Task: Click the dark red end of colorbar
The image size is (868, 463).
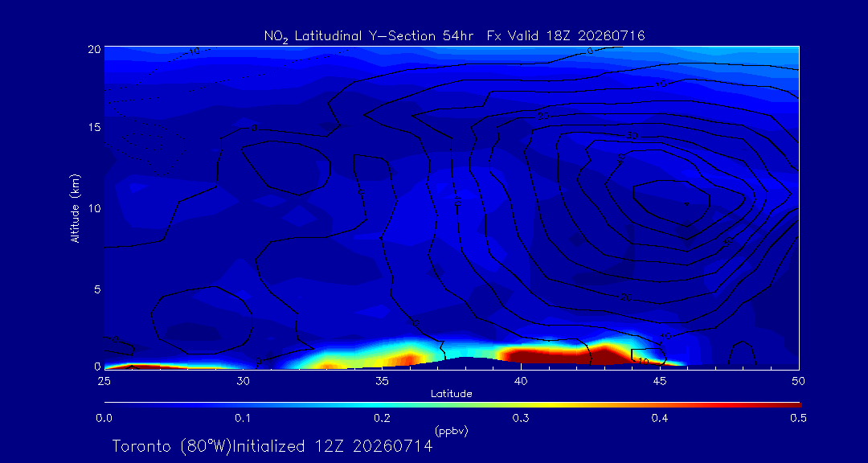Action: click(796, 405)
